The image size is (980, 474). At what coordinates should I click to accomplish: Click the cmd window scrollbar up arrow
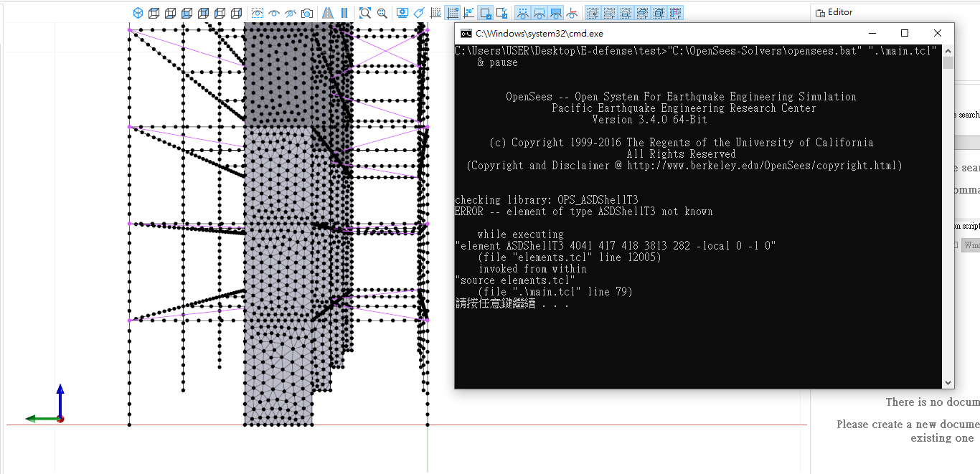coord(948,51)
